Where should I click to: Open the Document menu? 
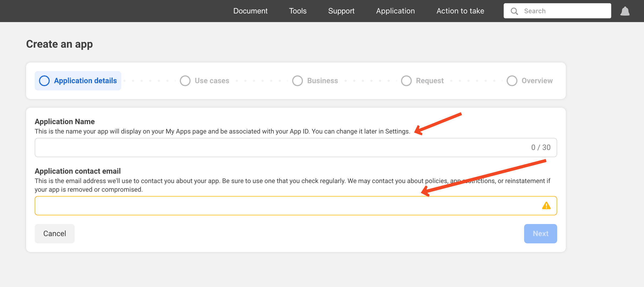click(250, 11)
